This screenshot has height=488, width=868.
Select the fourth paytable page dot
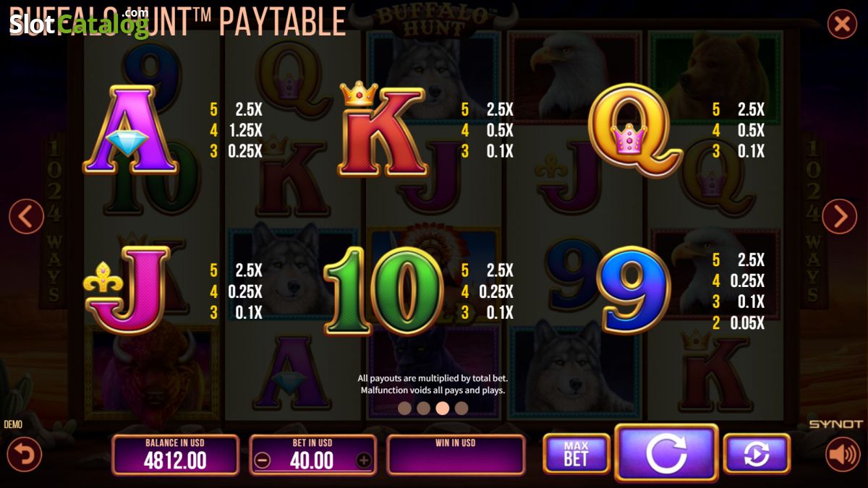tap(461, 408)
